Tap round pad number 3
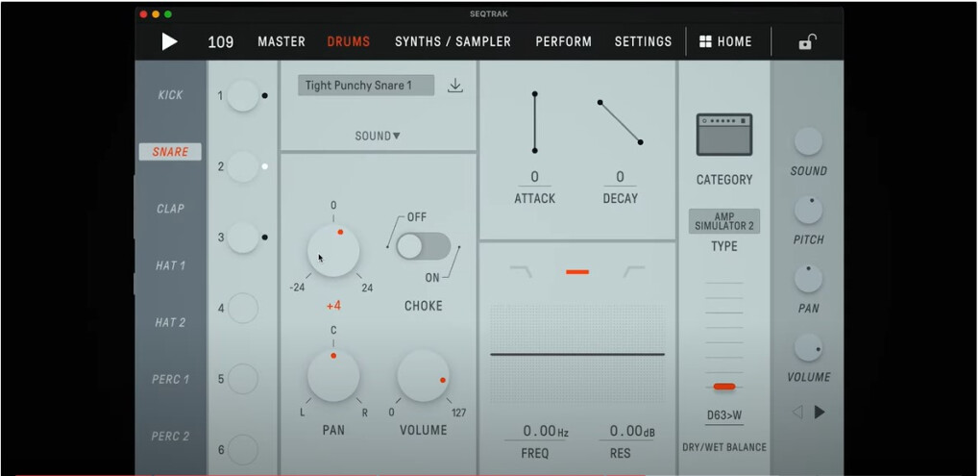980x476 pixels. (x=242, y=238)
